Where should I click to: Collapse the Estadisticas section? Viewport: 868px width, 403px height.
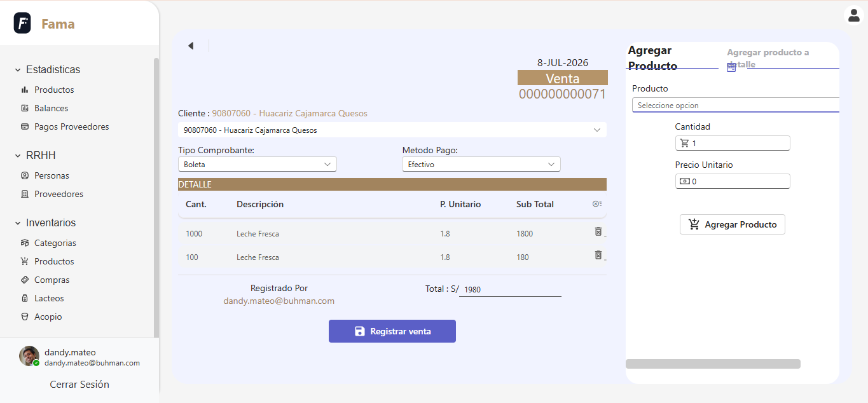click(x=18, y=69)
